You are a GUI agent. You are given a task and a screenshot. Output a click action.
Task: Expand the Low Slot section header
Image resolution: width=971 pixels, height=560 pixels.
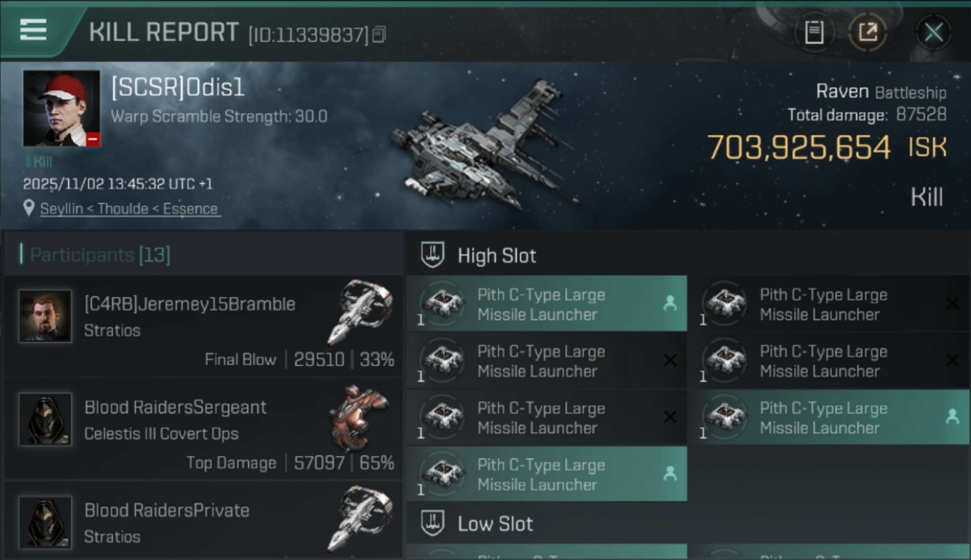pos(495,523)
